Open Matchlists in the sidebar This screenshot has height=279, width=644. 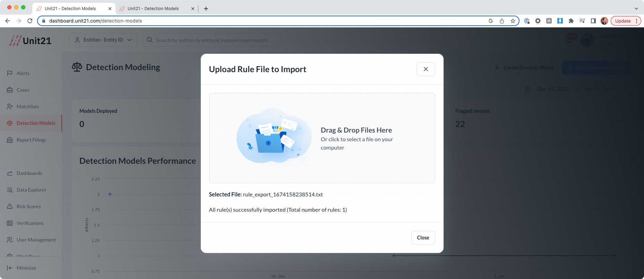28,107
